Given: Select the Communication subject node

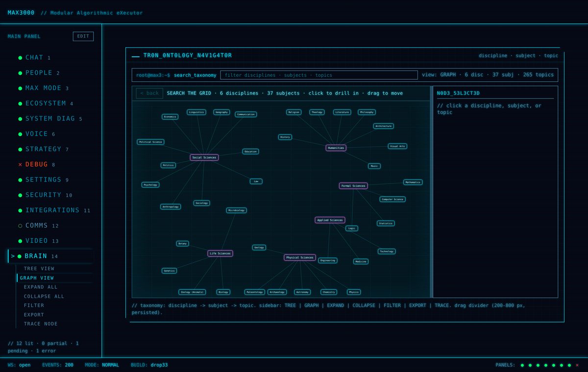Looking at the screenshot, I should coord(246,115).
